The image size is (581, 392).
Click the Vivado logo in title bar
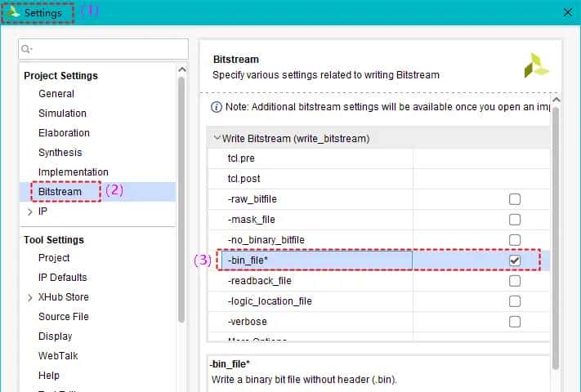14,12
